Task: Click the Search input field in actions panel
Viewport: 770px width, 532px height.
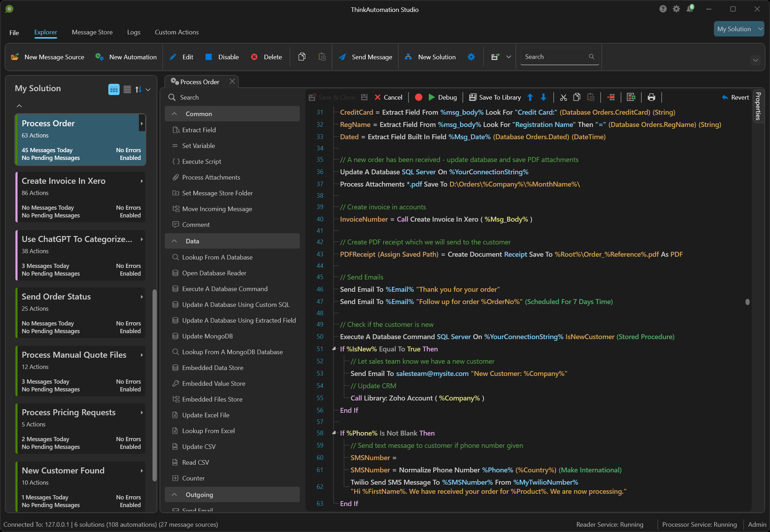Action: [x=234, y=96]
